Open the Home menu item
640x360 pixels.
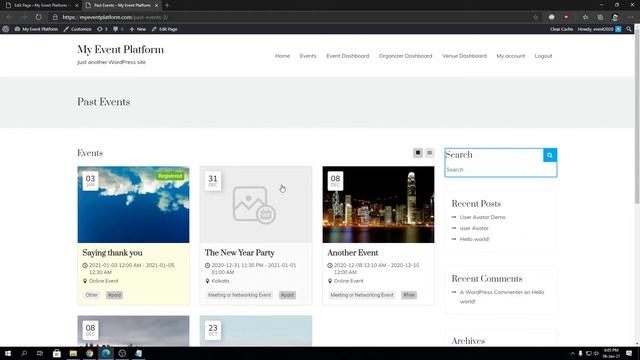(x=282, y=56)
